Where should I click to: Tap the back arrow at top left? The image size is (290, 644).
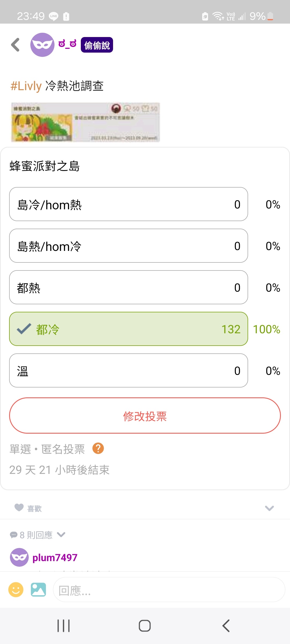[16, 45]
